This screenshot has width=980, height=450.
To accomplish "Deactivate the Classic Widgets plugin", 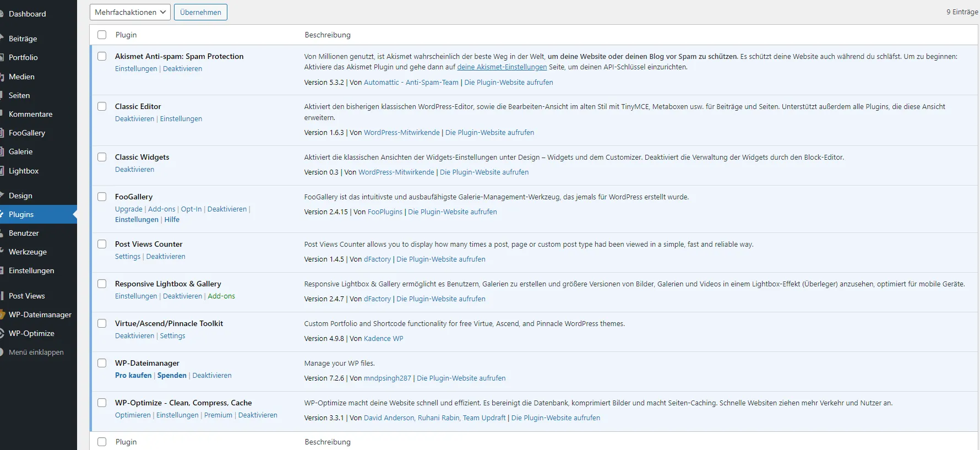I will [134, 170].
